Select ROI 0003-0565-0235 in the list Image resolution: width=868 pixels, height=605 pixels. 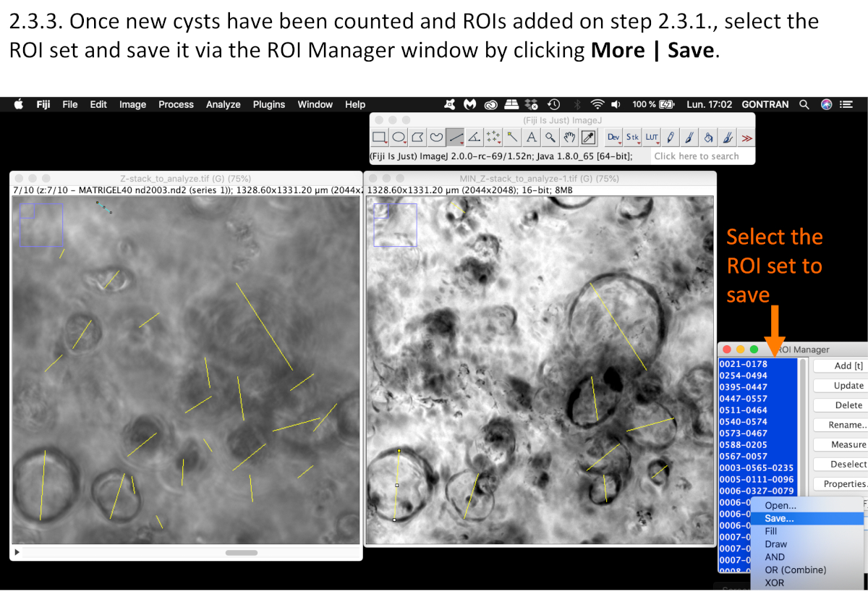pyautogui.click(x=757, y=467)
